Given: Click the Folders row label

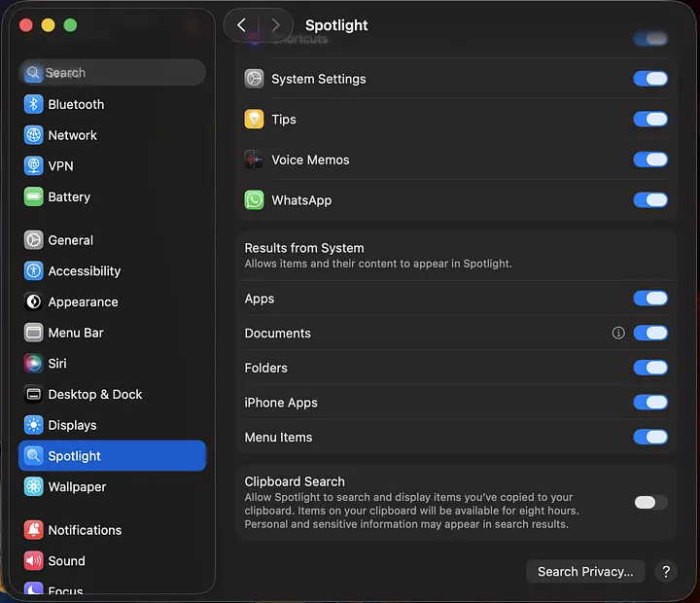Looking at the screenshot, I should pyautogui.click(x=265, y=368).
